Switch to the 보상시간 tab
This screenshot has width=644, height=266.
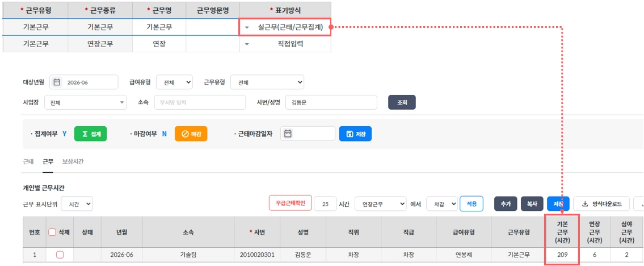point(73,162)
